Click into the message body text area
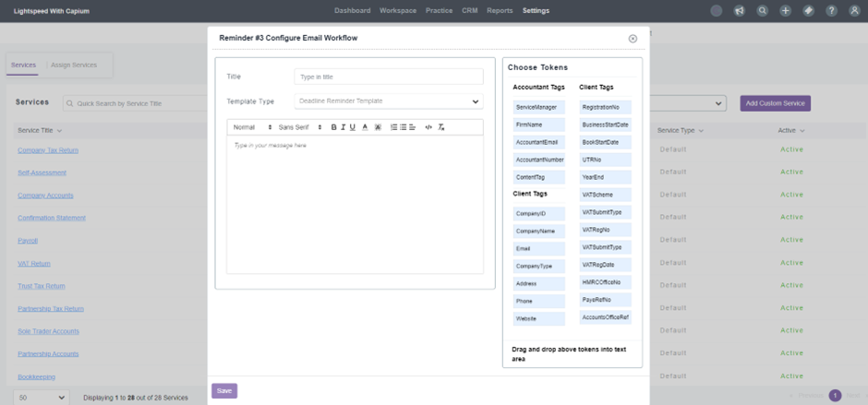 tap(355, 205)
